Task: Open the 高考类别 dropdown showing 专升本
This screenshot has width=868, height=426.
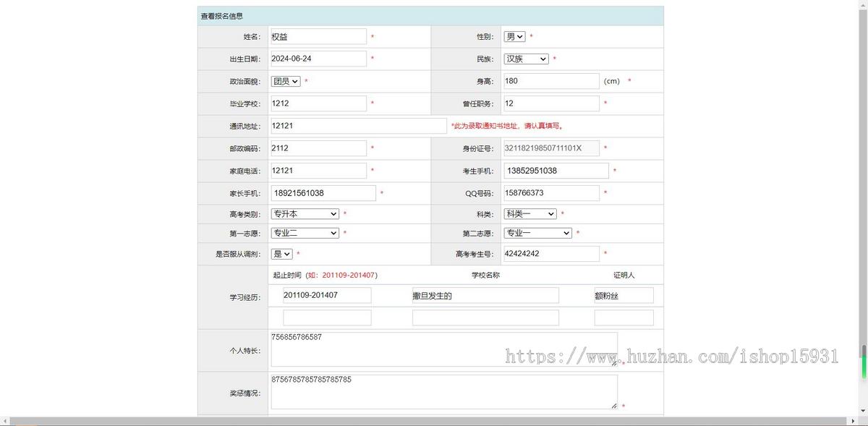Action: pyautogui.click(x=305, y=214)
